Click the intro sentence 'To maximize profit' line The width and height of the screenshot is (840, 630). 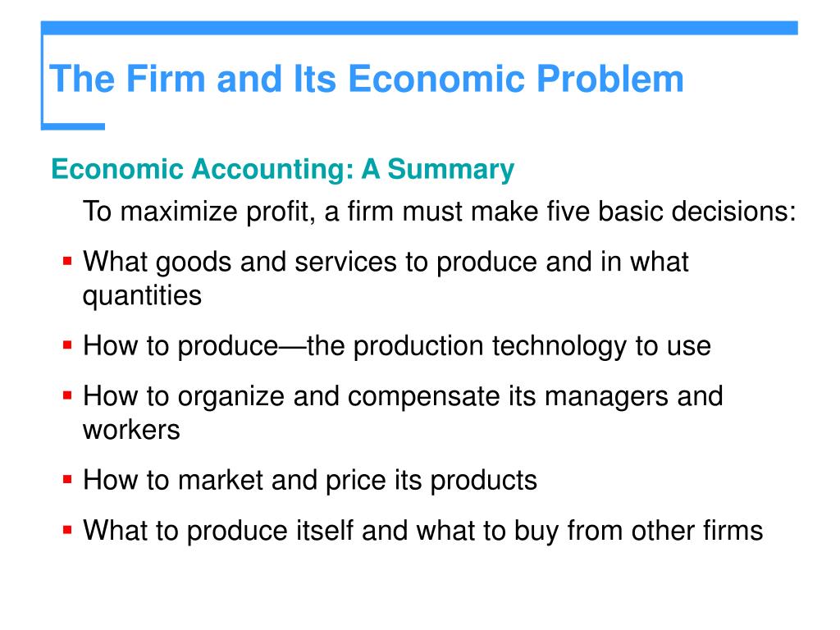[440, 211]
